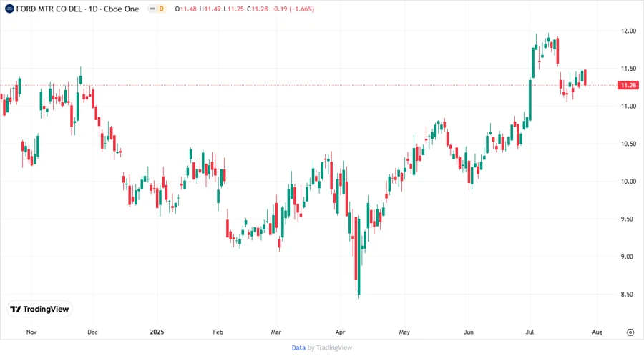
Task: Click the 2025 label on time axis
Action: point(157,332)
